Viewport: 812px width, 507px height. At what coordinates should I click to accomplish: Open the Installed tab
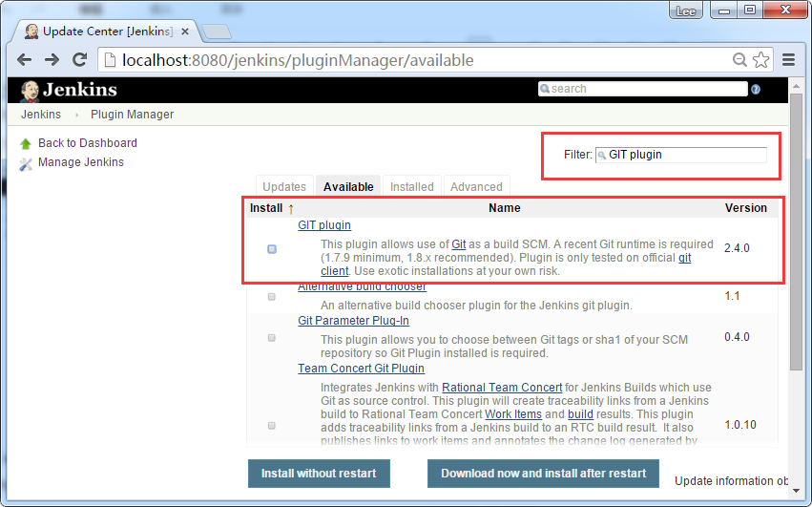point(412,187)
